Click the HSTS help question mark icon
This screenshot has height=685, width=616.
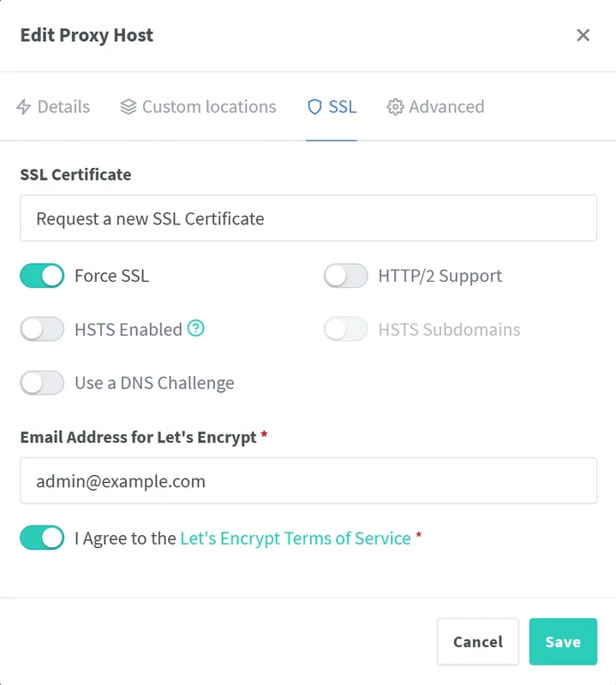point(196,329)
